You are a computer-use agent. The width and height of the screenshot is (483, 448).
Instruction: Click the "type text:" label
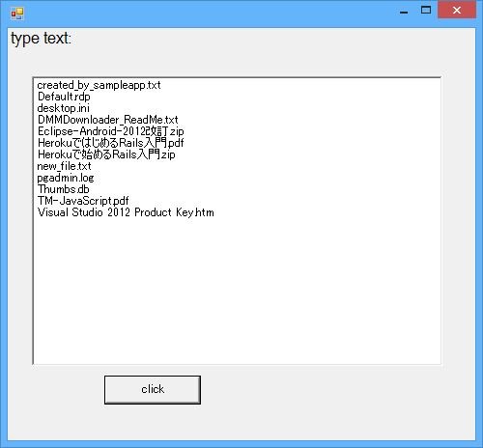click(x=41, y=39)
